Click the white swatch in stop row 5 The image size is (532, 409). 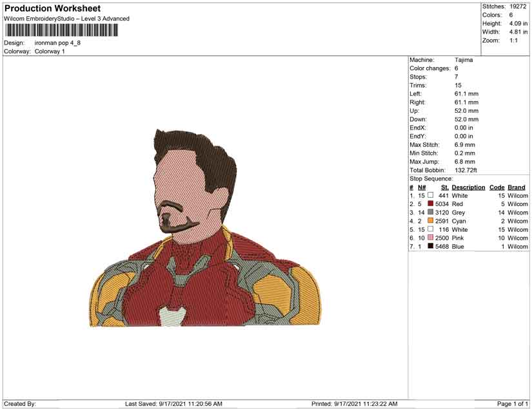click(430, 229)
